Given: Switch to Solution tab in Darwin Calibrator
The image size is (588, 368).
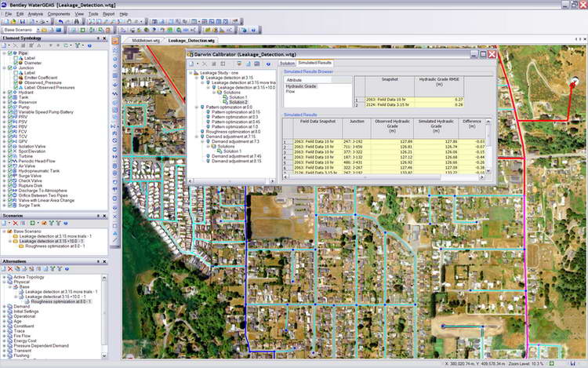Looking at the screenshot, I should click(x=287, y=64).
